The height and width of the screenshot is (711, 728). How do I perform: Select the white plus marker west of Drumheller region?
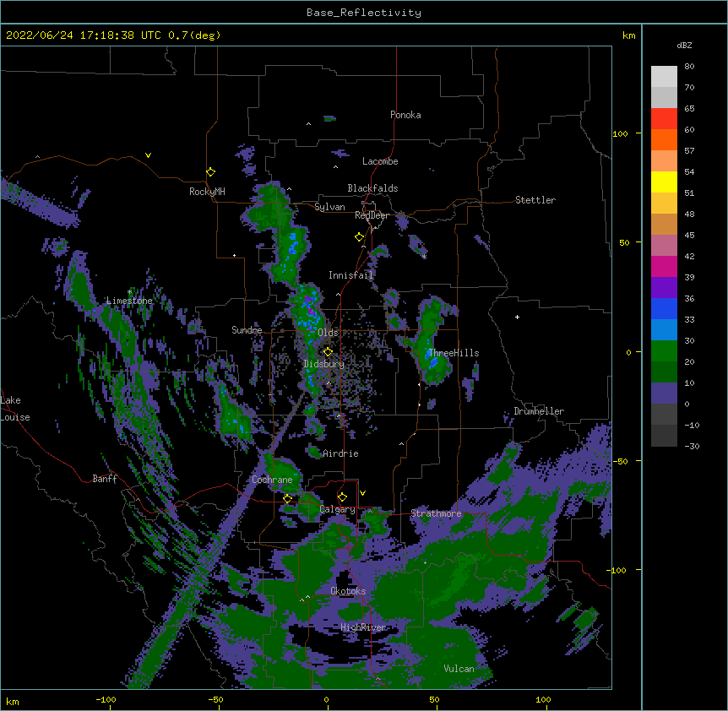517,318
